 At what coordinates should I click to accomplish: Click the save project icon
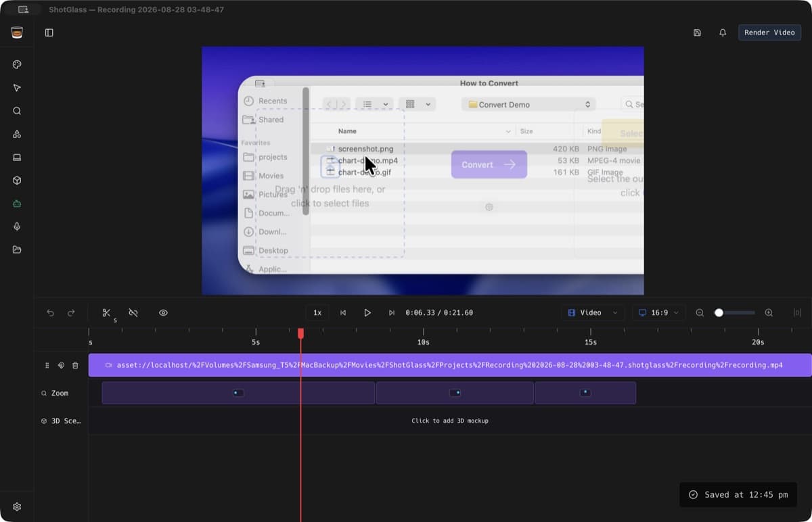[697, 32]
